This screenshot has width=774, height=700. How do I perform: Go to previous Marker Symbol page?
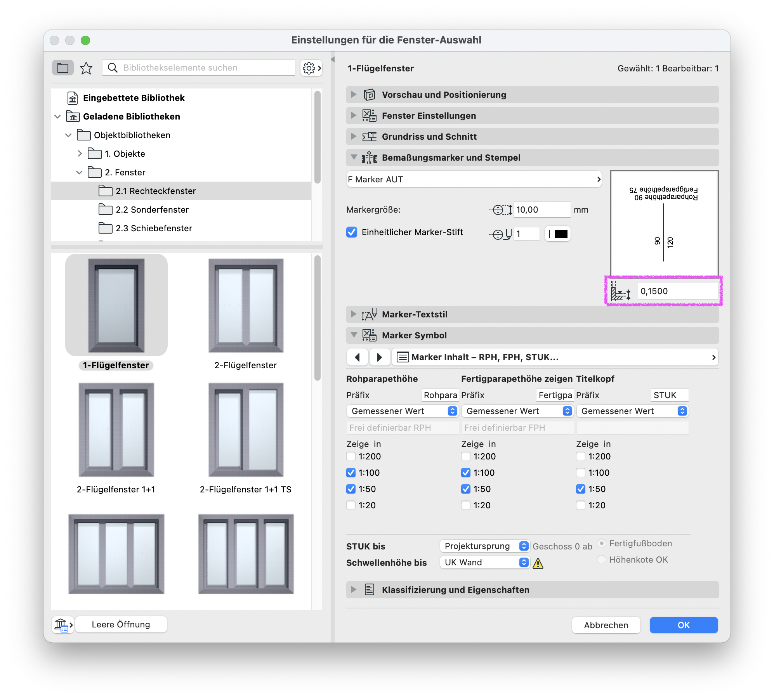357,357
